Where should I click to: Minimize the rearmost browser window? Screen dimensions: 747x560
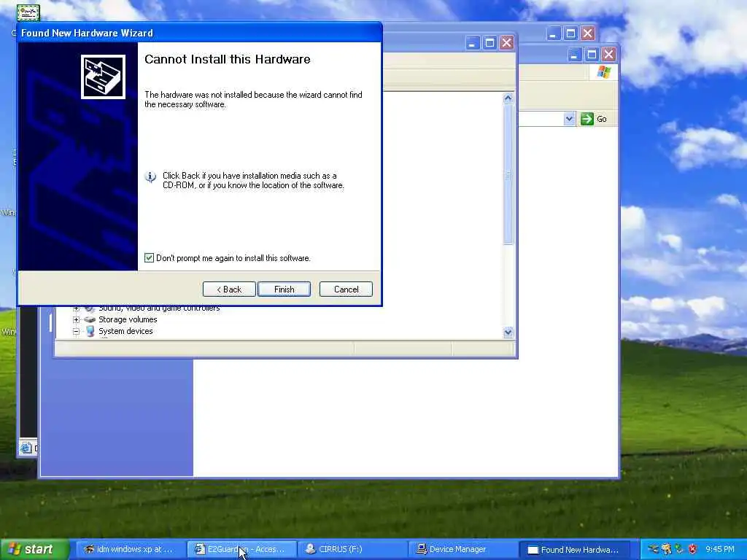[x=553, y=34]
